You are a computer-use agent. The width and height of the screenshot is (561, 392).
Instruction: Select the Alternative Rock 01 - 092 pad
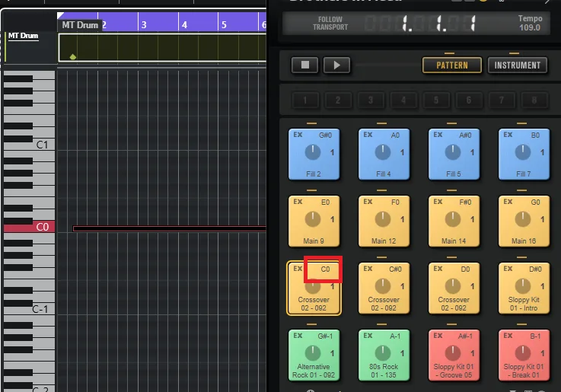[x=314, y=355]
